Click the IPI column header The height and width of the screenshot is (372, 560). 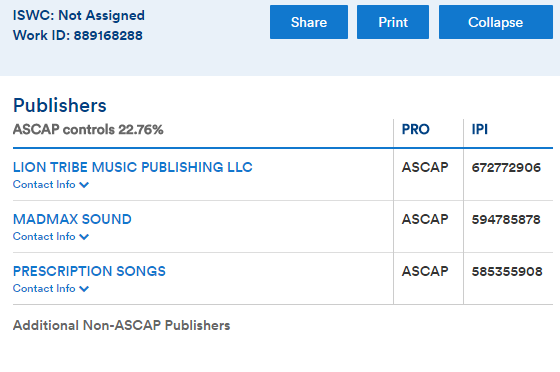[x=479, y=129]
